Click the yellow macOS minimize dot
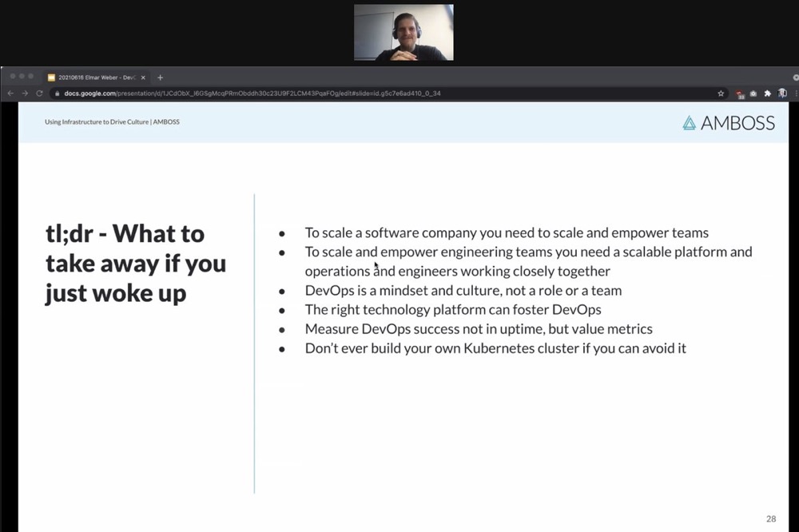Viewport: 799px width, 532px height. [x=22, y=77]
